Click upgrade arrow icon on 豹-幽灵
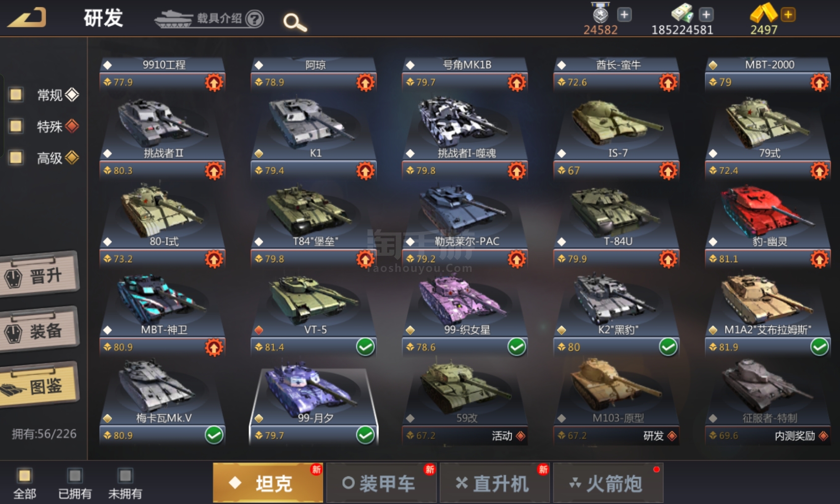This screenshot has height=504, width=840. 819,259
